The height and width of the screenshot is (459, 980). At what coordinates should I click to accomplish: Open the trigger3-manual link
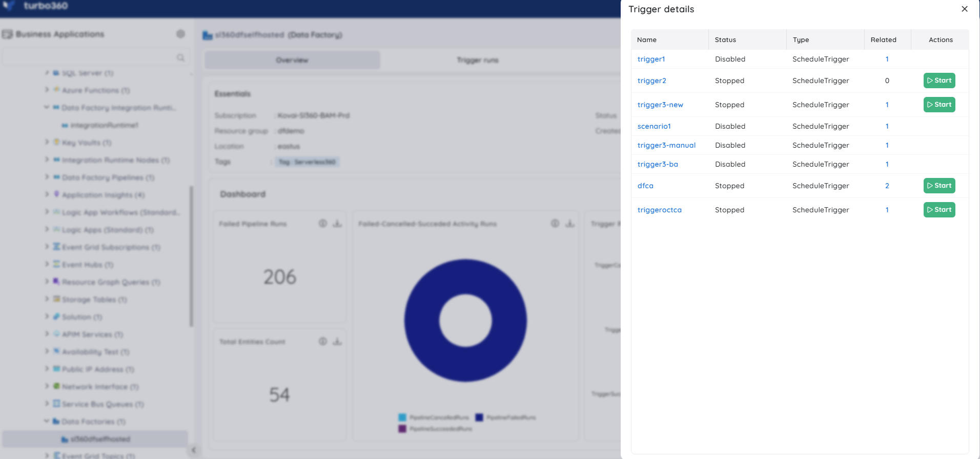coord(666,145)
